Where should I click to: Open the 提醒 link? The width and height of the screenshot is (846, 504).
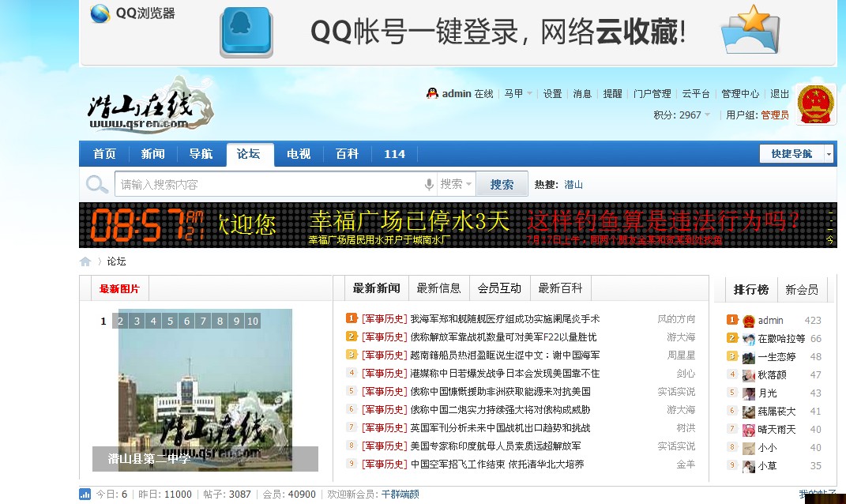coord(612,94)
